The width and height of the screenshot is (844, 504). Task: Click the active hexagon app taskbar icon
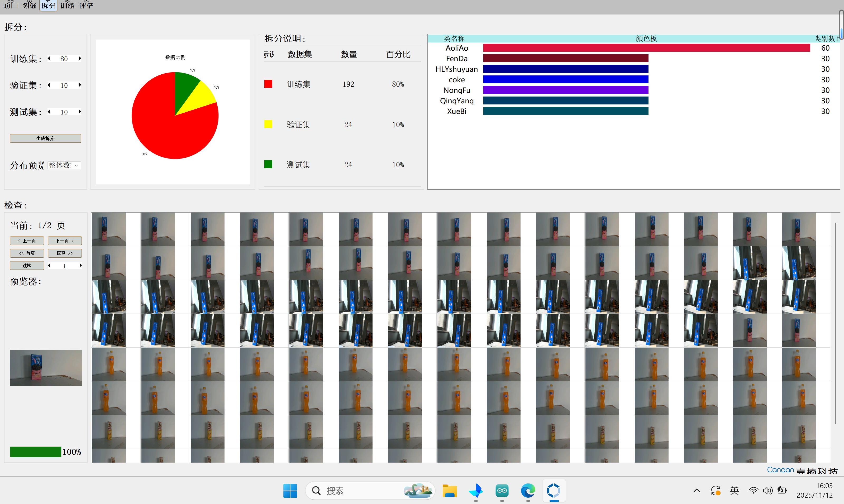[554, 490]
